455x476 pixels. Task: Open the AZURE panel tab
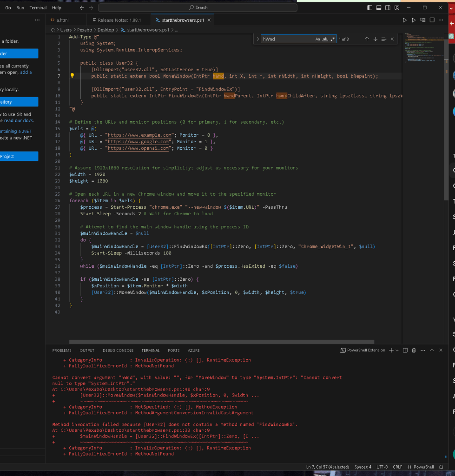click(194, 350)
